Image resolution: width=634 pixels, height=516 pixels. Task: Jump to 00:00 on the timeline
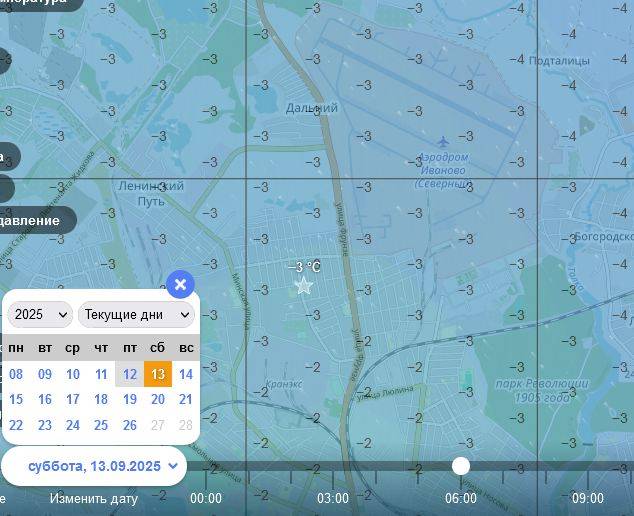206,498
